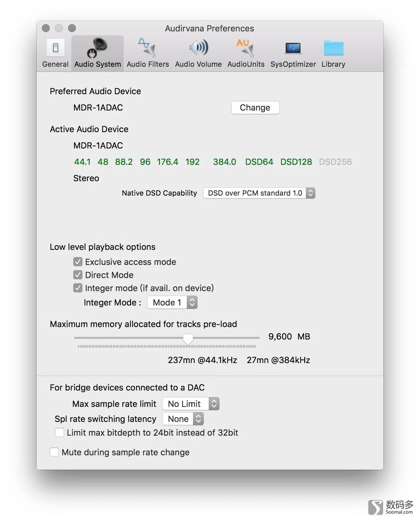The height and width of the screenshot is (522, 420).
Task: Open the Audio Filters funnel icon
Action: click(x=147, y=48)
